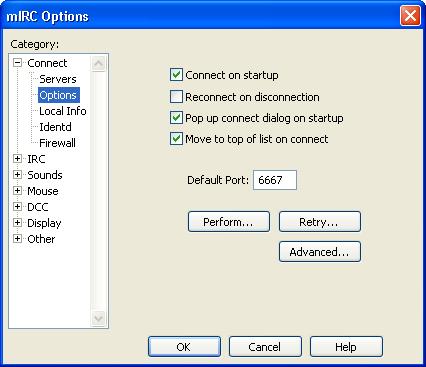Expand the Display category

(x=17, y=223)
